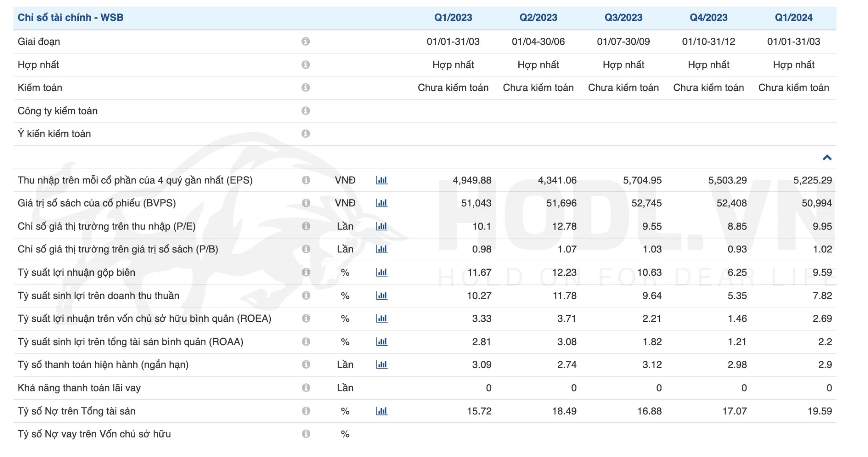Click the info icon beside Ý kiến kiểm toán
Image resolution: width=868 pixels, height=457 pixels.
click(306, 133)
